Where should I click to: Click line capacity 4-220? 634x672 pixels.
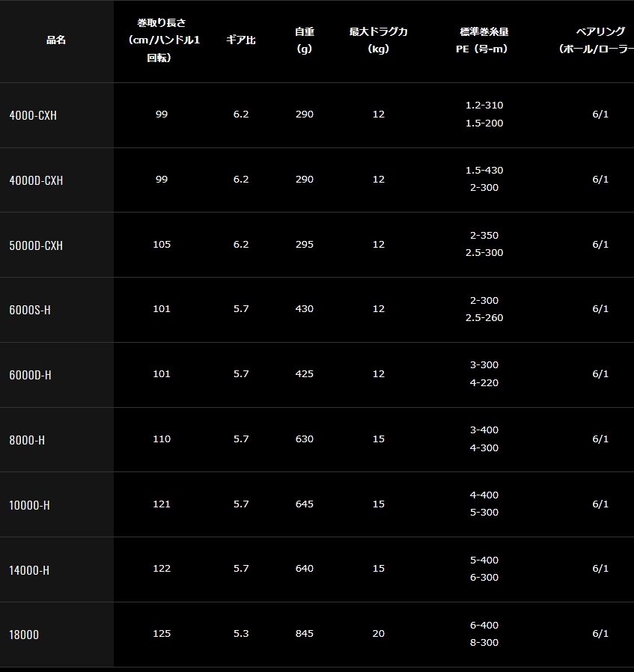coord(484,382)
